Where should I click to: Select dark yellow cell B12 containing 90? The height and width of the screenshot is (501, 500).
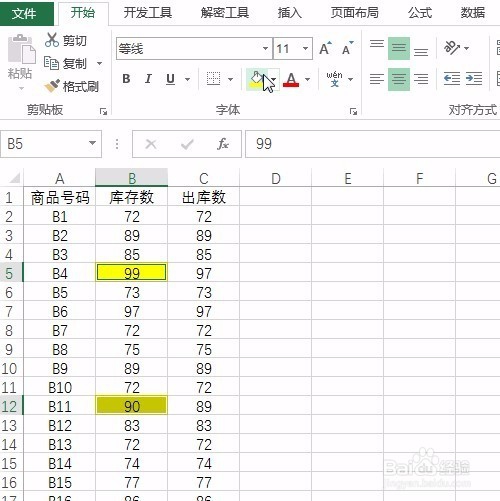coord(131,405)
